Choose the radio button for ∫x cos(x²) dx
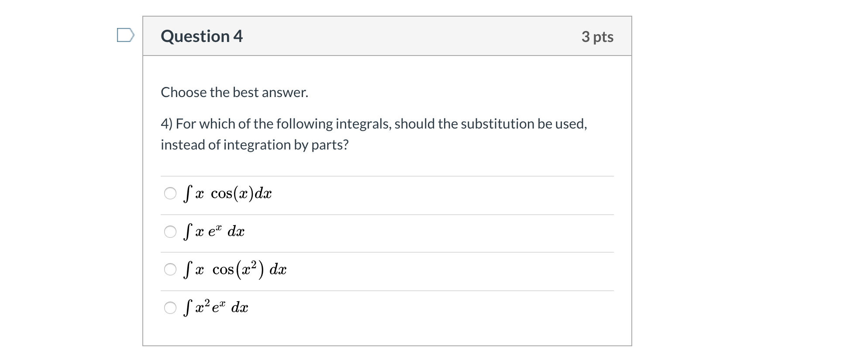This screenshot has width=868, height=355. pyautogui.click(x=170, y=269)
